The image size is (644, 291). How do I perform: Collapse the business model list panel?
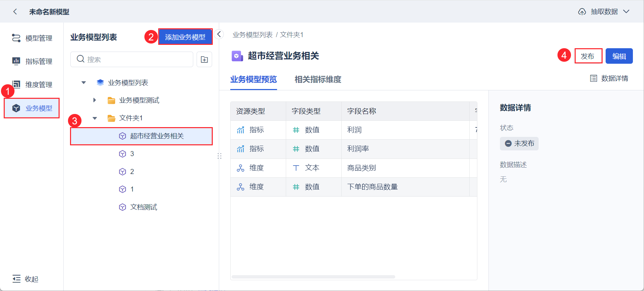click(219, 34)
